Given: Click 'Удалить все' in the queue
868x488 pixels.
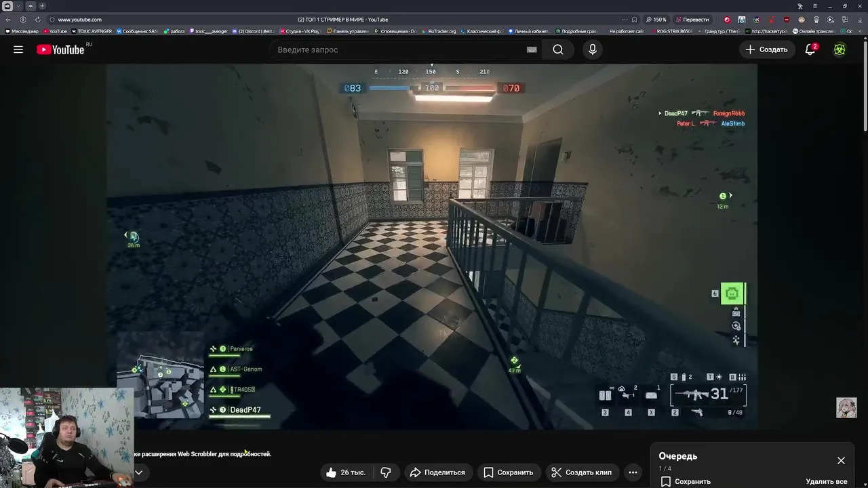Looking at the screenshot, I should tap(826, 481).
